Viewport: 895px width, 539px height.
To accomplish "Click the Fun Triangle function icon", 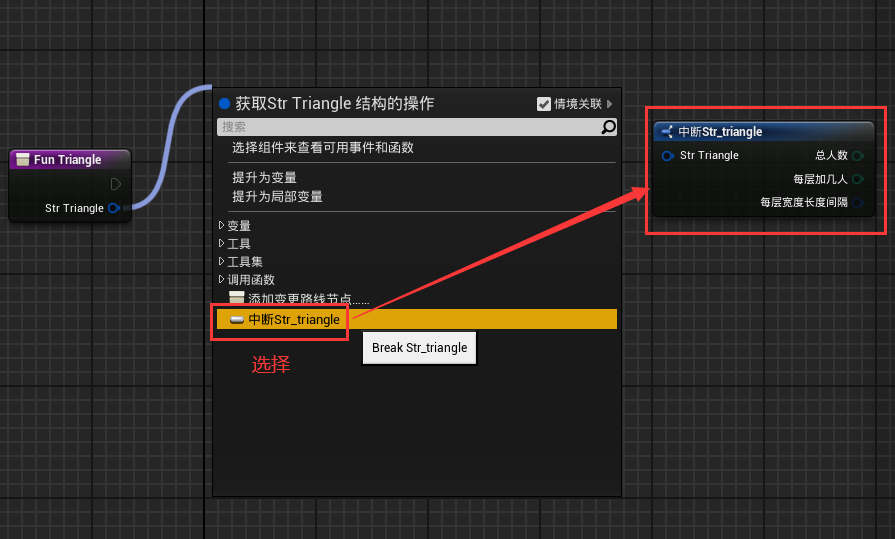I will tap(22, 160).
